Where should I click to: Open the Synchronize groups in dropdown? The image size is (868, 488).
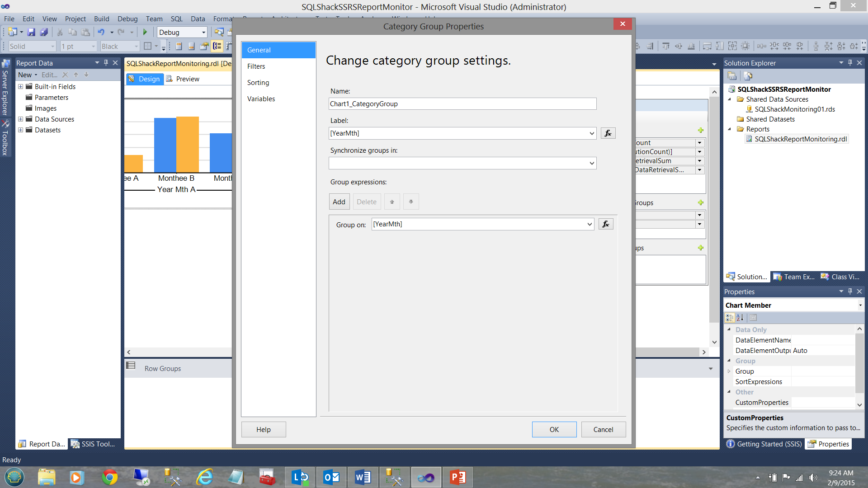coord(591,163)
